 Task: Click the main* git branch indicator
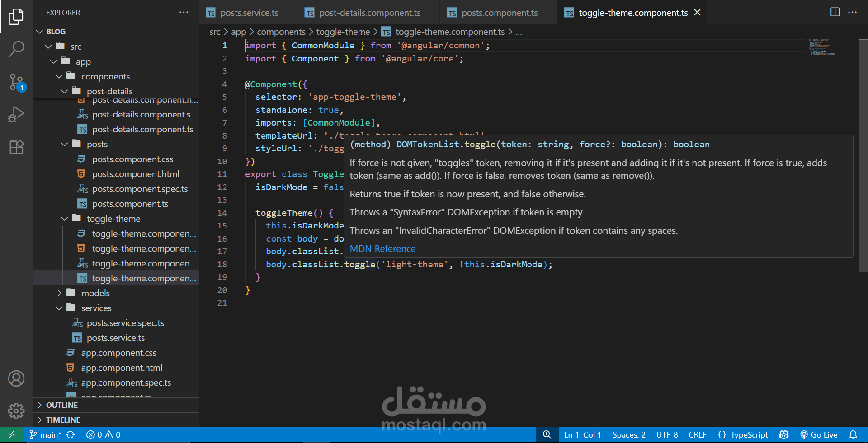point(45,435)
